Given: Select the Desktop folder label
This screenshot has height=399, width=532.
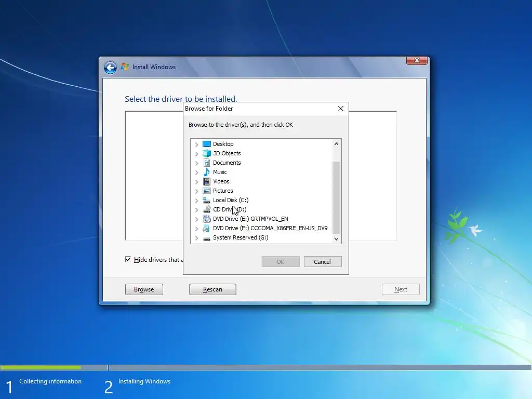Looking at the screenshot, I should coord(223,144).
